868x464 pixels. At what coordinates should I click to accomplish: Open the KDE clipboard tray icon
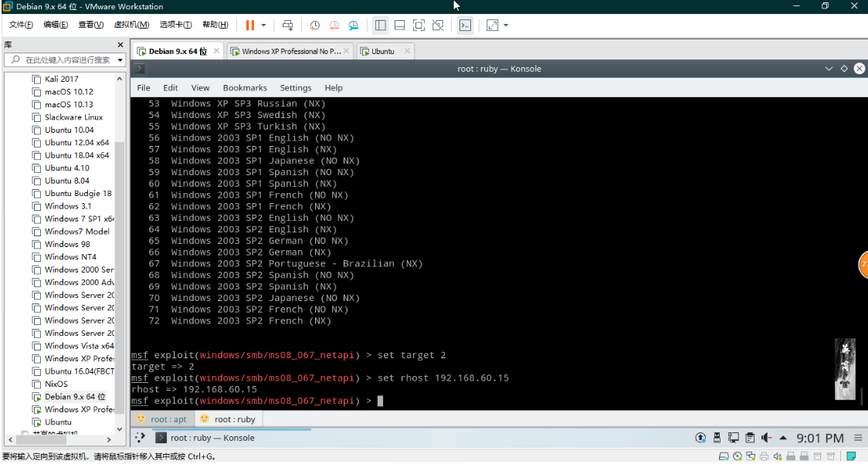pos(750,438)
